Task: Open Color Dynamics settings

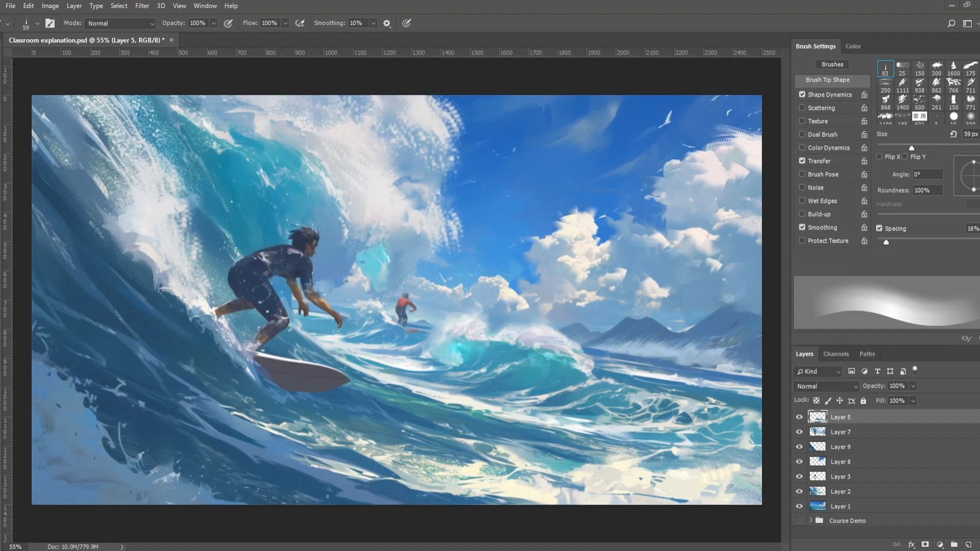Action: point(829,148)
